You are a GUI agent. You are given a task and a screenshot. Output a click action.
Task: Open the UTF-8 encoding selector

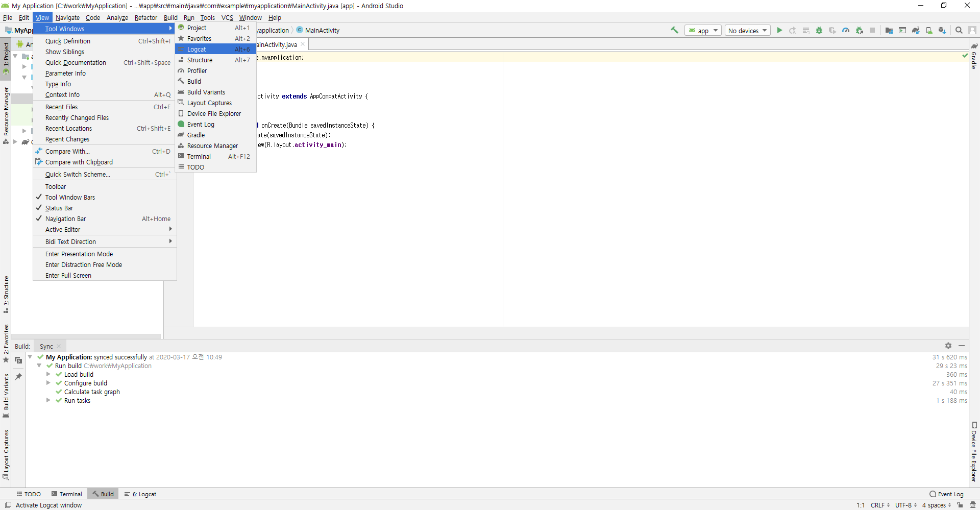click(906, 505)
